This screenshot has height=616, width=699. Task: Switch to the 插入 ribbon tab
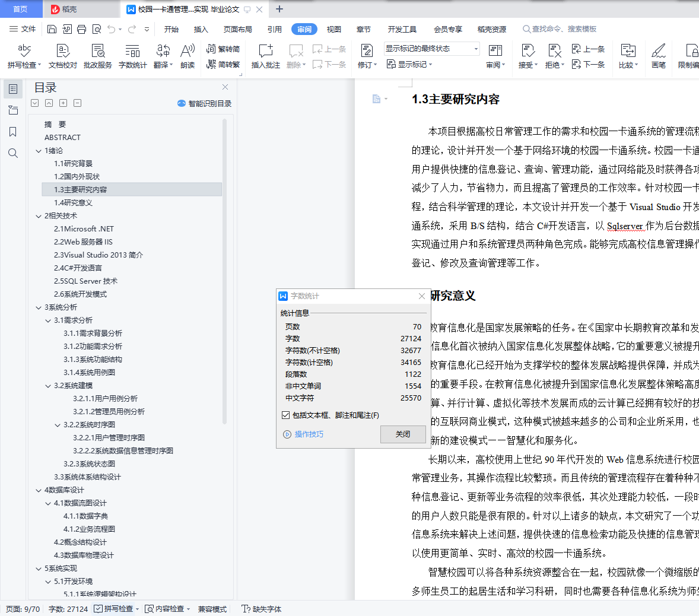pos(201,30)
